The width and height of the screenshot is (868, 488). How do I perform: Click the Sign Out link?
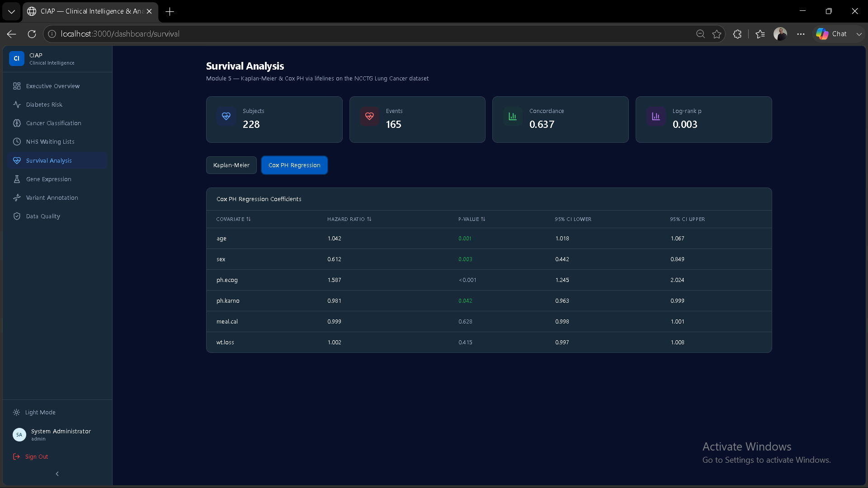tap(31, 456)
